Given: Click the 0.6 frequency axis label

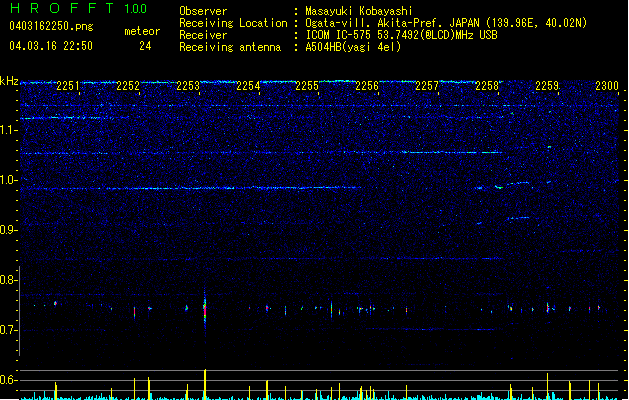Looking at the screenshot, I should 9,380.
